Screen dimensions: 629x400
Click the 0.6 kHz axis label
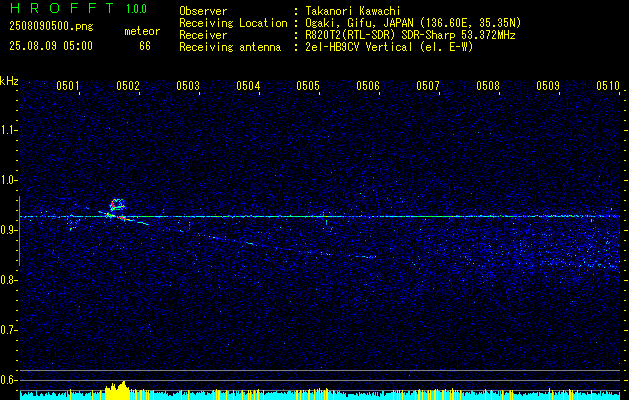tap(8, 380)
